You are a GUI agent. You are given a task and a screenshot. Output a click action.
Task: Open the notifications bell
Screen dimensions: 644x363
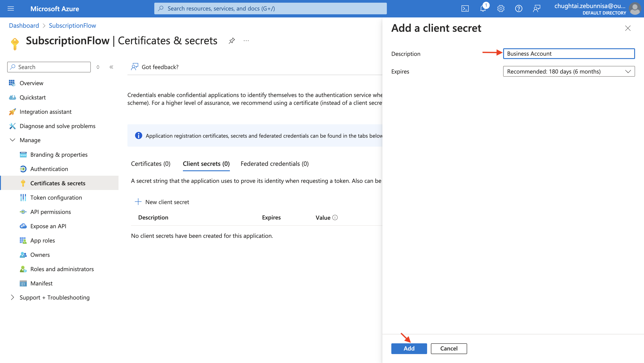(x=483, y=9)
